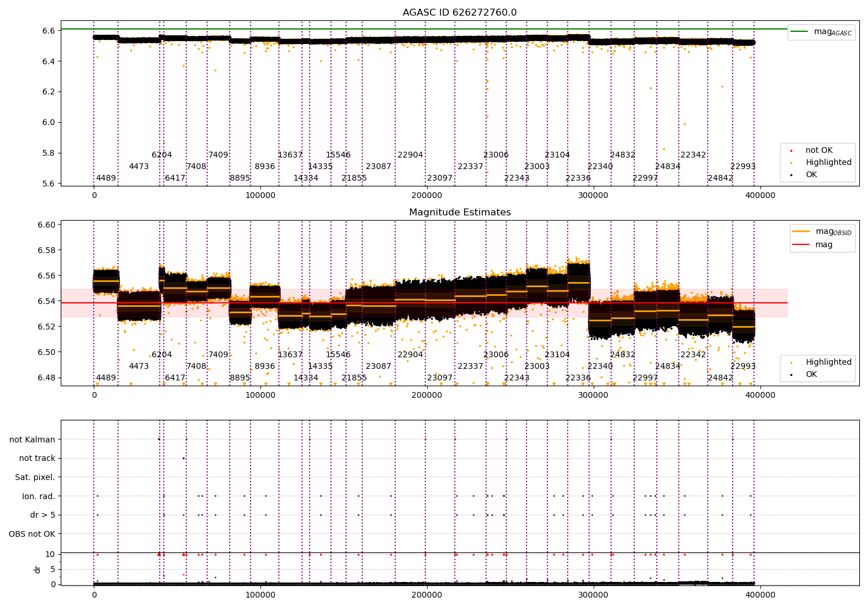
Task: Click the 6.58 y-axis tick label
Action: click(47, 251)
